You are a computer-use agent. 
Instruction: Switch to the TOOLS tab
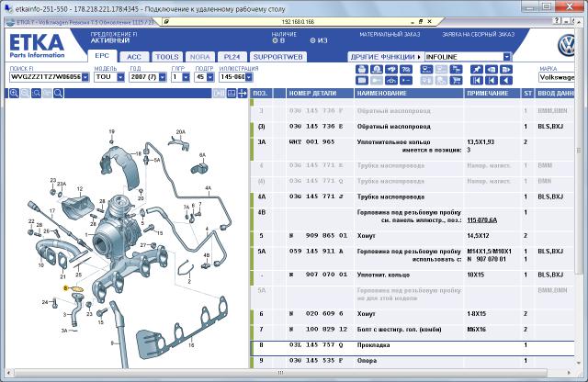[x=167, y=57]
